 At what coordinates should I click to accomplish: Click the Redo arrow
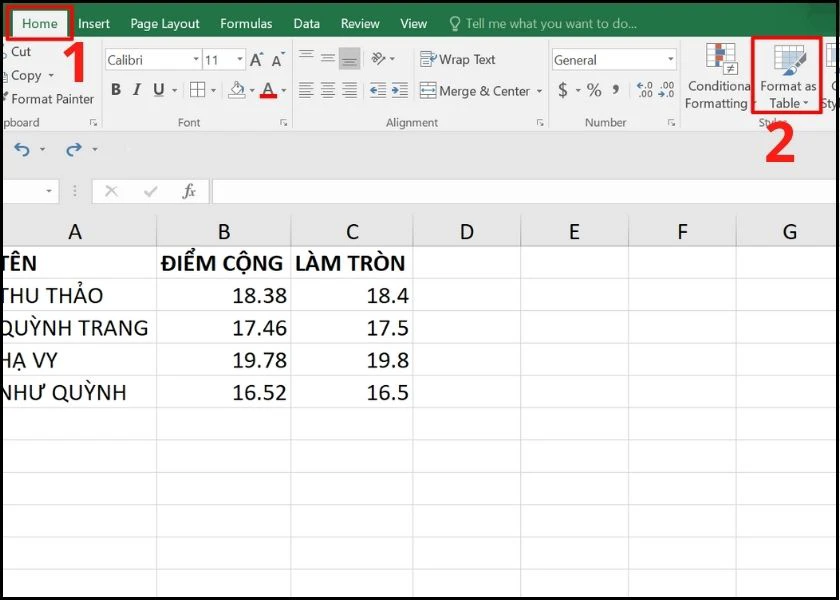[x=73, y=149]
